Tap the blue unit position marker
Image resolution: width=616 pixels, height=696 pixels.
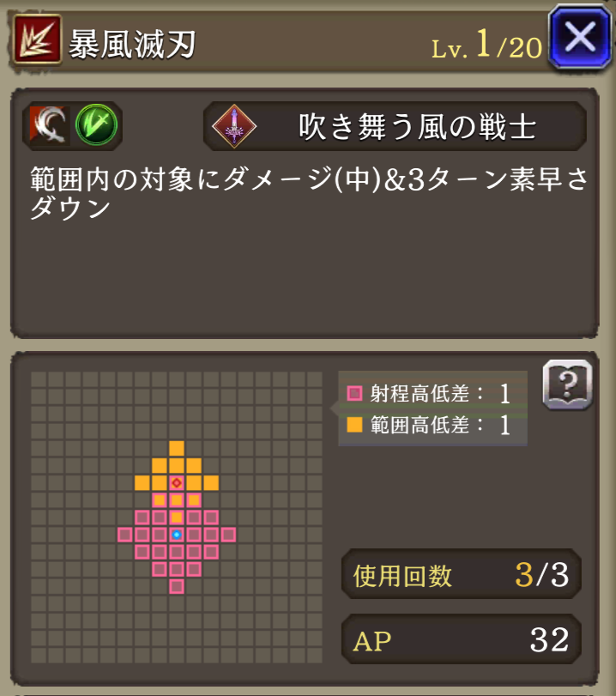177,535
